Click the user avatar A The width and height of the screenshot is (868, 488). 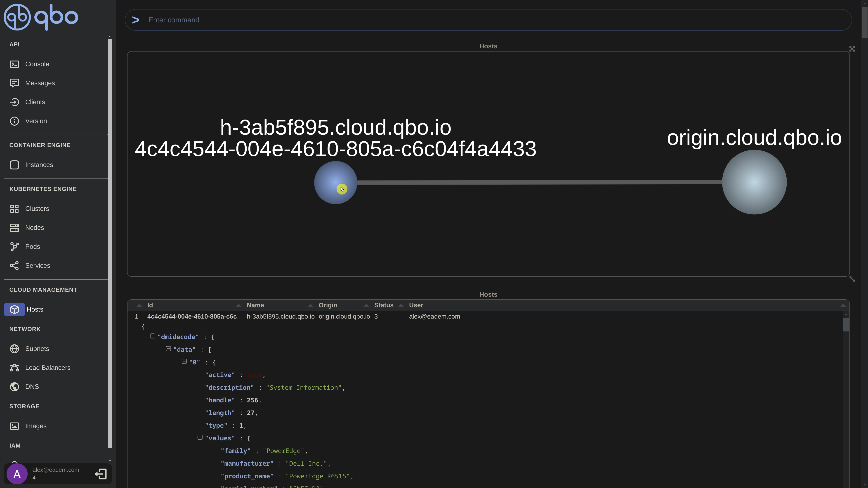coord(17,474)
